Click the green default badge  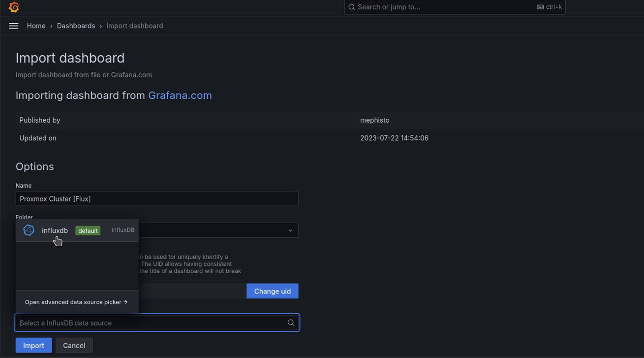(x=88, y=230)
